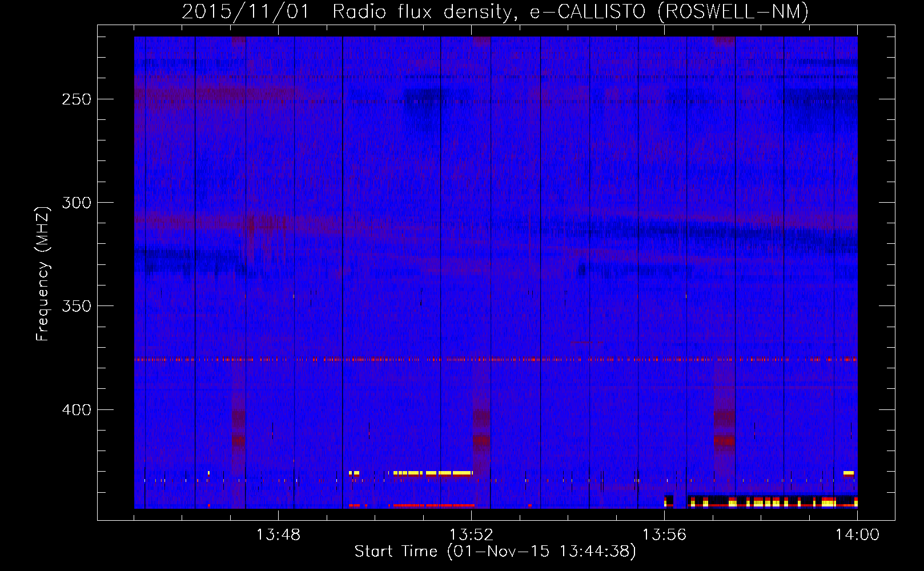Click the 350 frequency tick label
The image size is (924, 571).
(76, 306)
